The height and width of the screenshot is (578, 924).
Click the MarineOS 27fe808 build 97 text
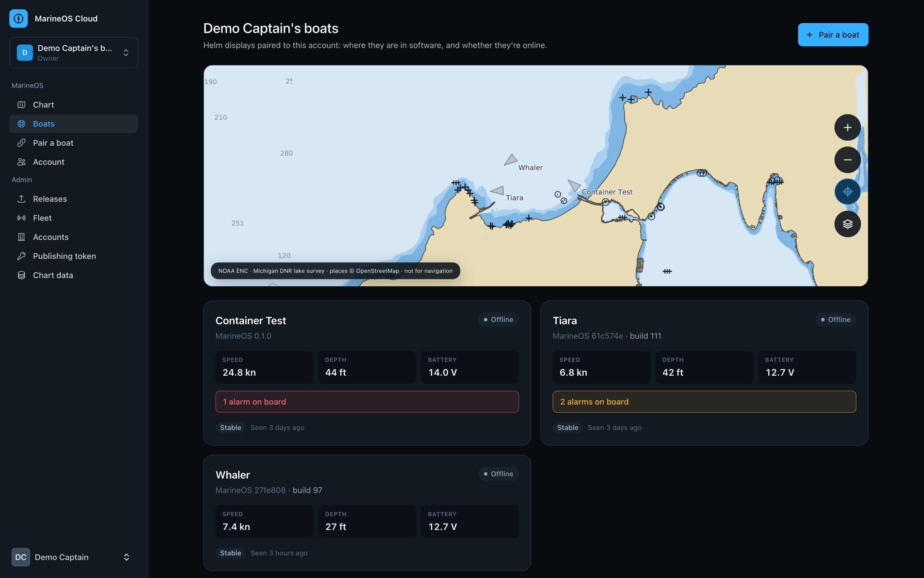tap(269, 490)
